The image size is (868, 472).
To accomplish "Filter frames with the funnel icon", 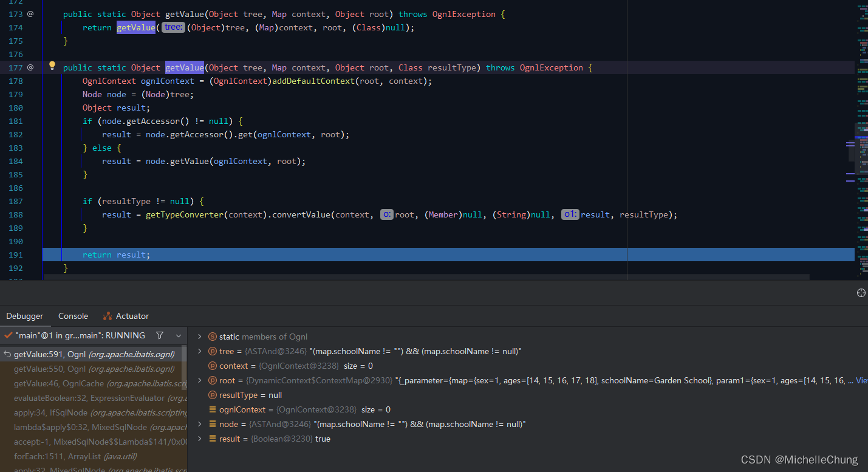I will click(160, 335).
